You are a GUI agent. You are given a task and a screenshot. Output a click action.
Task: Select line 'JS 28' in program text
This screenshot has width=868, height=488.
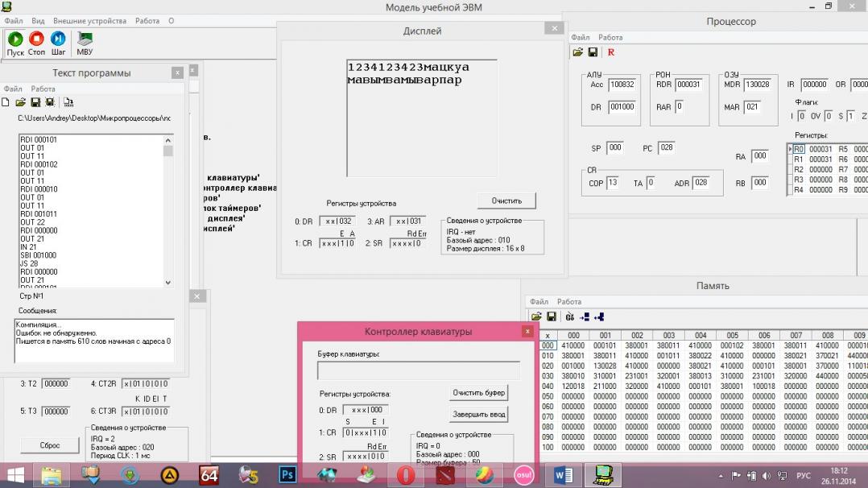[x=29, y=263]
